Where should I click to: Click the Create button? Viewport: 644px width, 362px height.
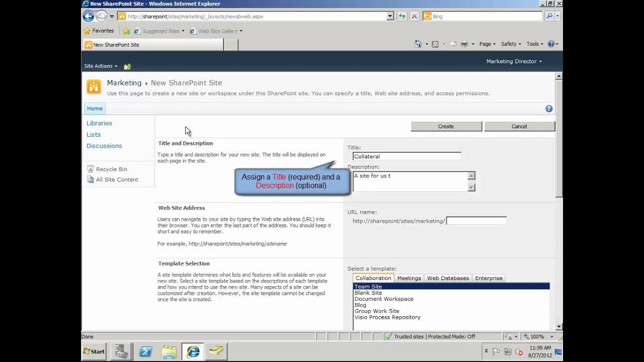point(446,126)
